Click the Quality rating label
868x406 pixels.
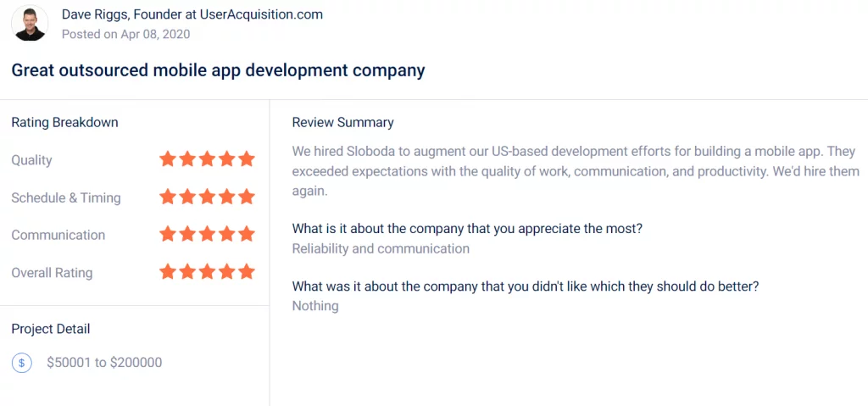coord(31,161)
